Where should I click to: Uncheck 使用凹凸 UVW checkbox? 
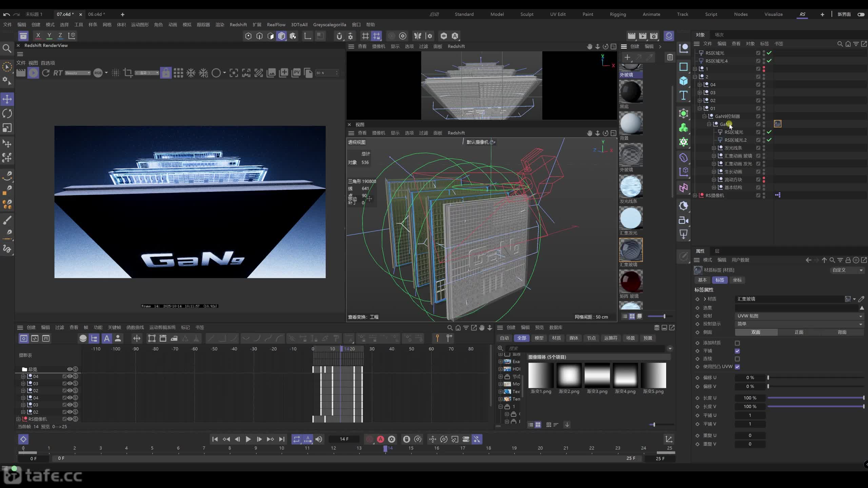pyautogui.click(x=737, y=367)
